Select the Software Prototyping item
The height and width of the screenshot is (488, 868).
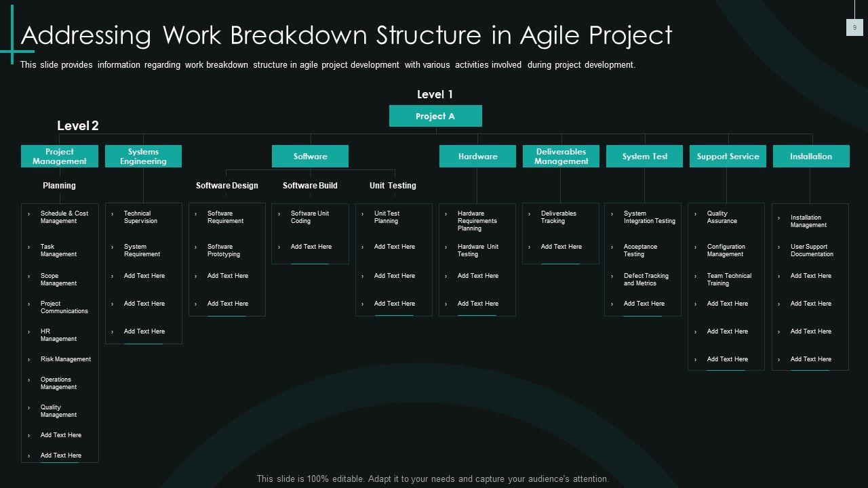coord(223,251)
